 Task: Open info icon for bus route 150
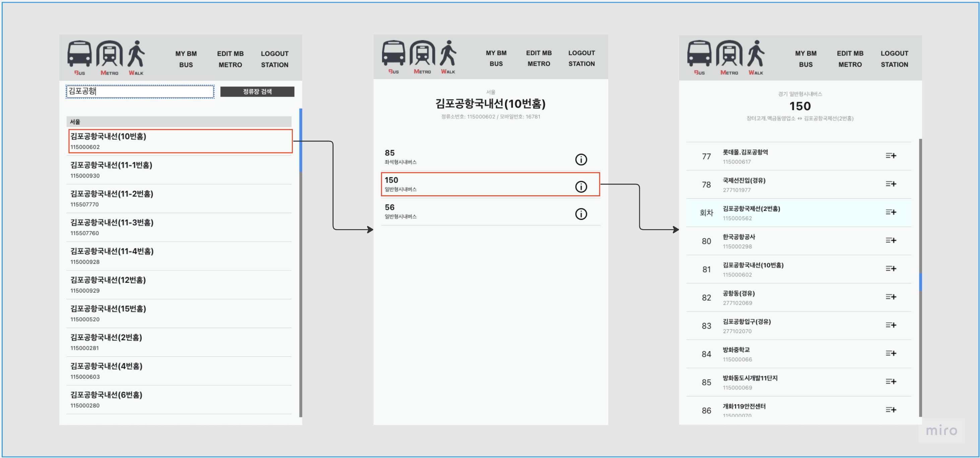point(581,186)
